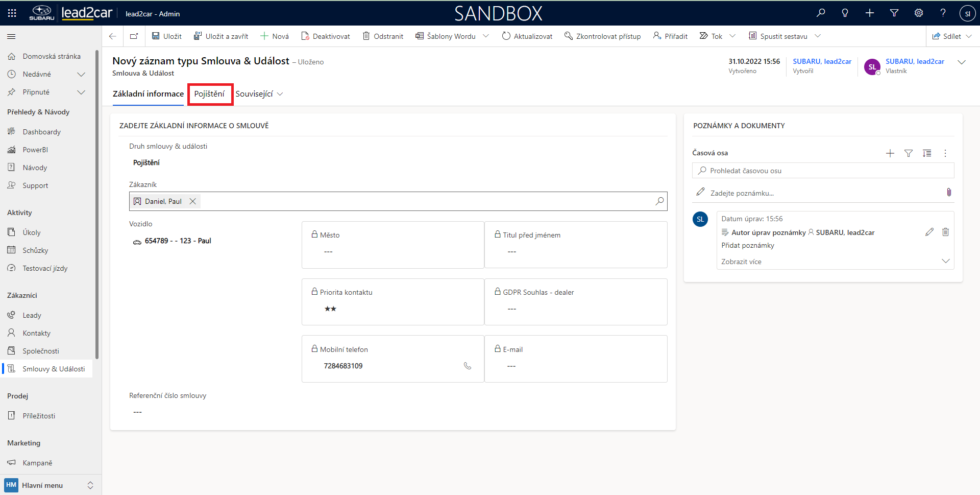Viewport: 980px width, 495px height.
Task: Edit the timeline note with pencil icon
Action: pyautogui.click(x=929, y=232)
